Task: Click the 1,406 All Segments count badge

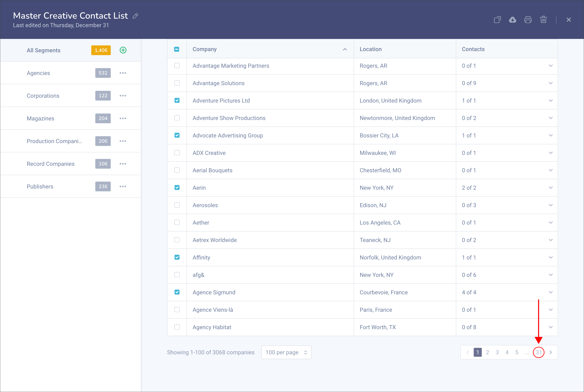Action: coord(101,50)
